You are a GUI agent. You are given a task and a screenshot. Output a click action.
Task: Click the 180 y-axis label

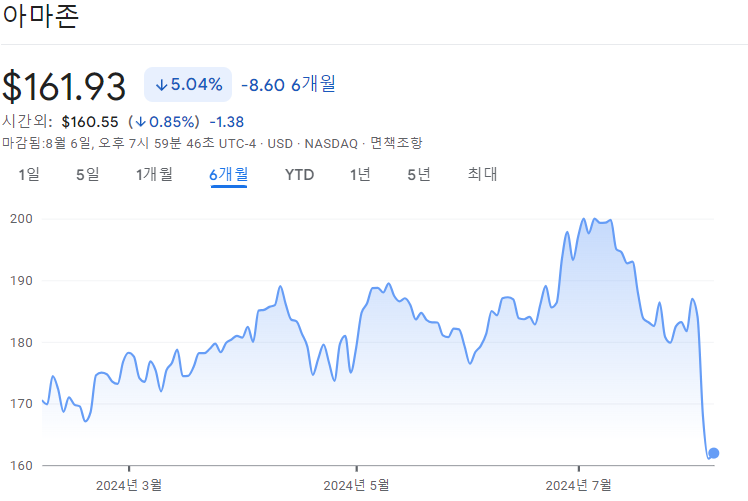click(21, 343)
